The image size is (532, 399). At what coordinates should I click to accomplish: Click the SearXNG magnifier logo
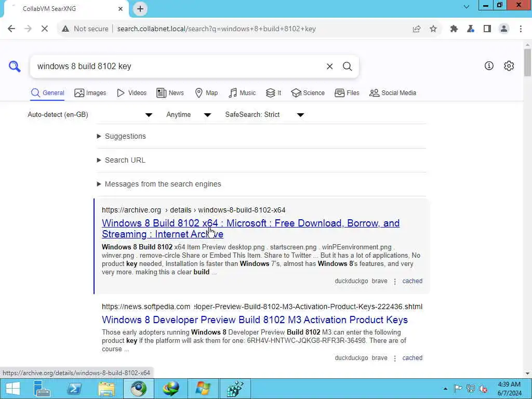click(15, 66)
